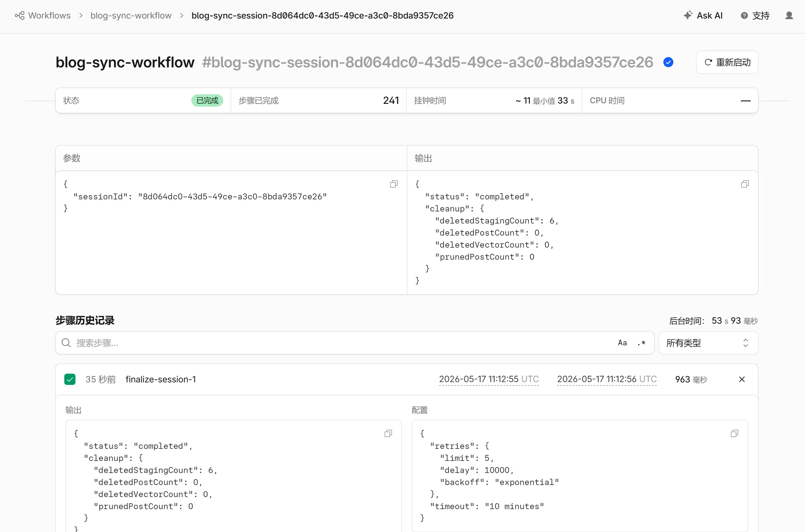Open the user account profile icon
Viewport: 805px width, 532px height.
point(789,15)
